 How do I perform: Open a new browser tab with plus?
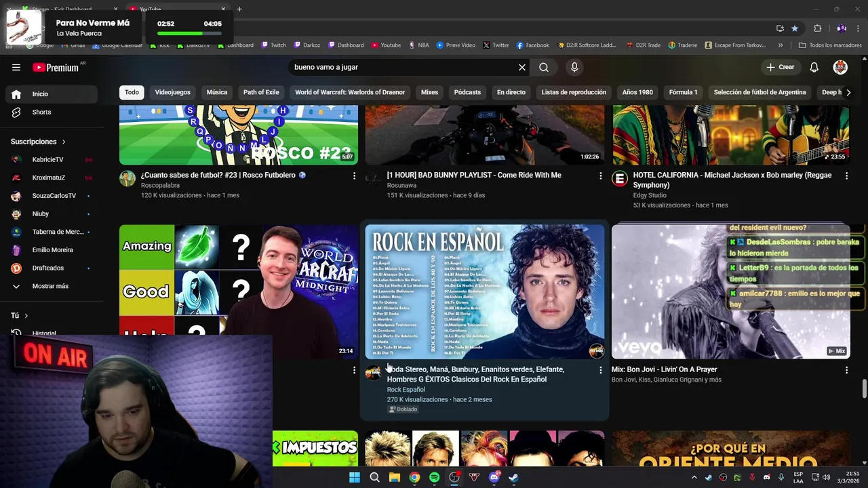[x=239, y=9]
